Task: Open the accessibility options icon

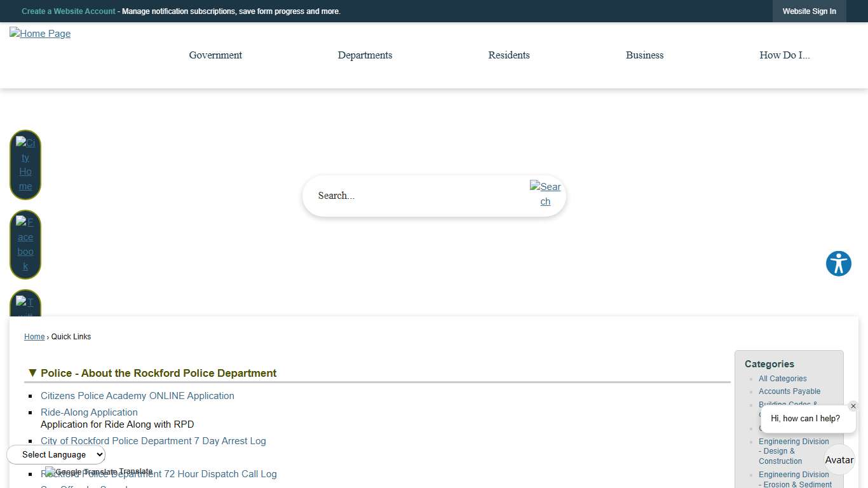Action: pyautogui.click(x=838, y=264)
